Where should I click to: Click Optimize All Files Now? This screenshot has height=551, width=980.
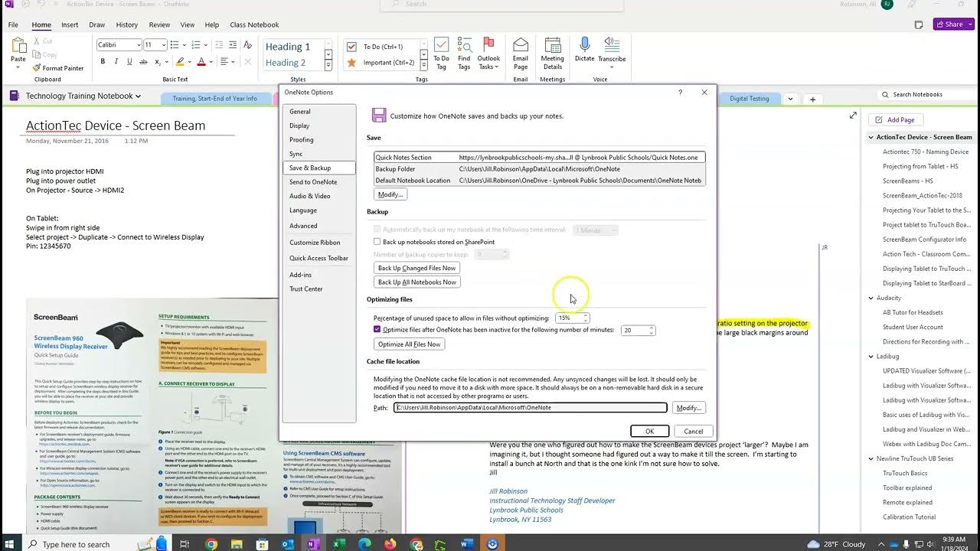tap(410, 344)
